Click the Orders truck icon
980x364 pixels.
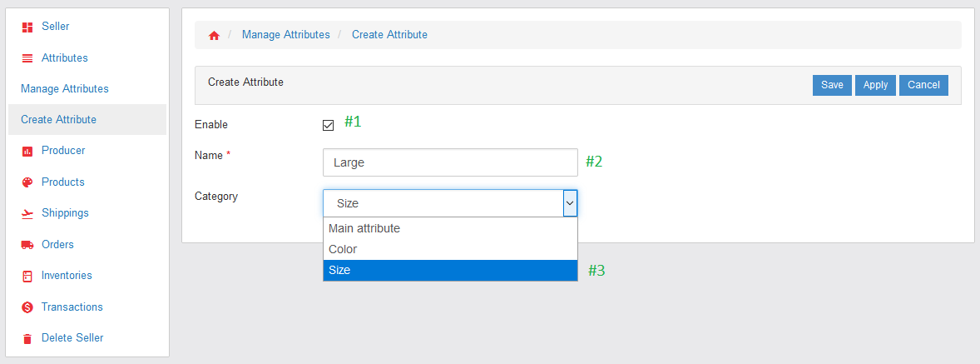coord(27,245)
